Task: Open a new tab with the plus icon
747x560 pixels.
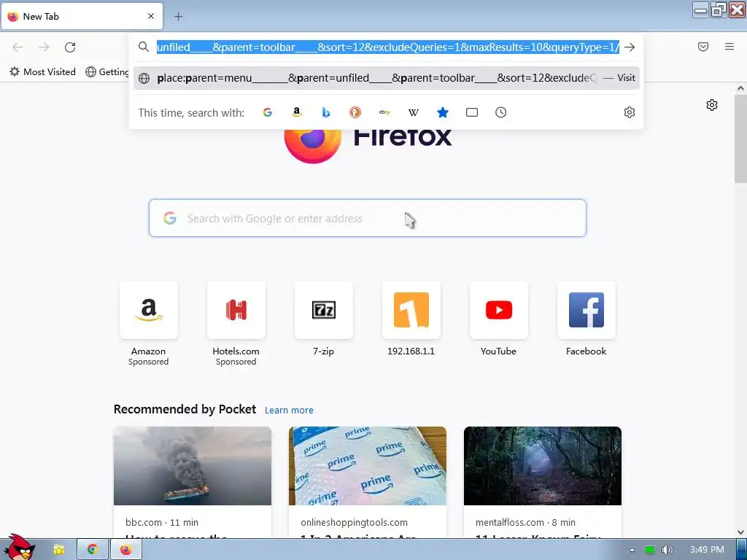Action: (178, 17)
